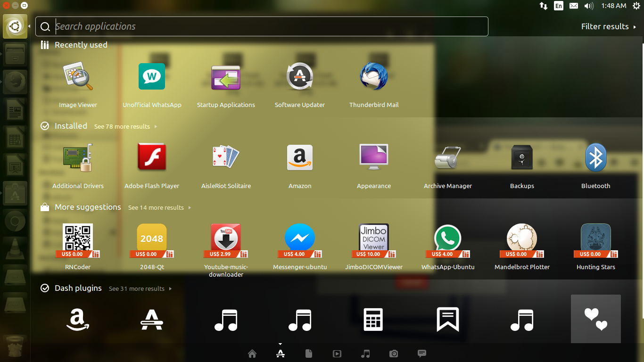Screen dimensions: 644x362
Task: Select Messenger-ubuntu suggestion
Action: (x=300, y=247)
